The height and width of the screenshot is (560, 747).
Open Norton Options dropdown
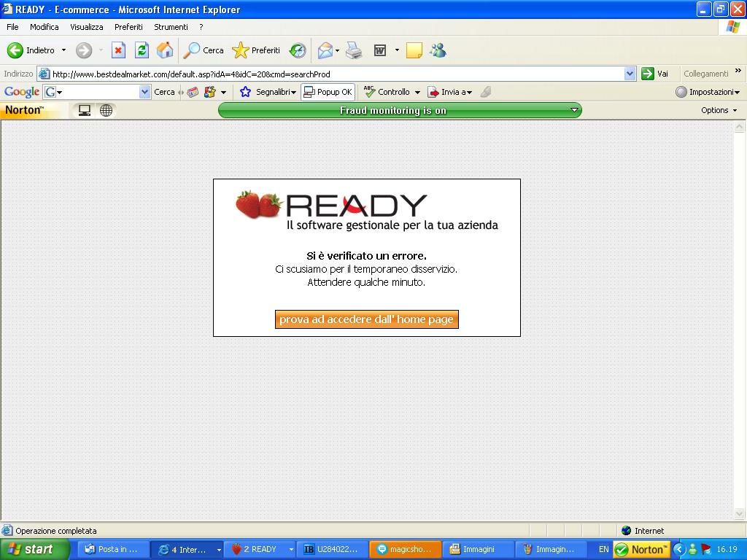tap(719, 111)
